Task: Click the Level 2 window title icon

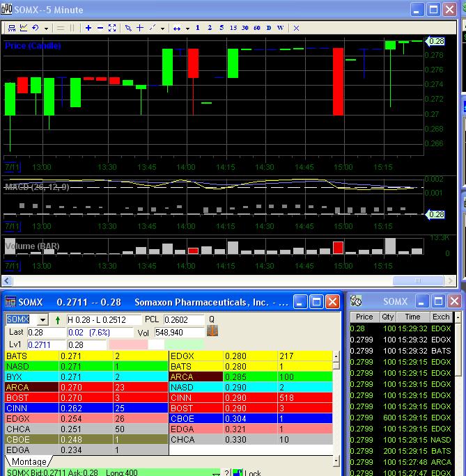Action: pos(10,302)
